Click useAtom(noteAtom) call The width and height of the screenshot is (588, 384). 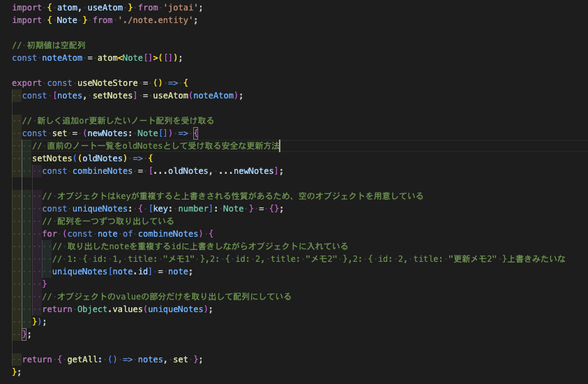[x=195, y=96]
